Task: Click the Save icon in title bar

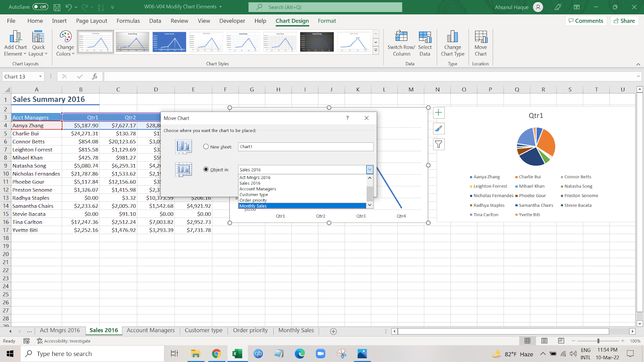Action: (x=57, y=7)
